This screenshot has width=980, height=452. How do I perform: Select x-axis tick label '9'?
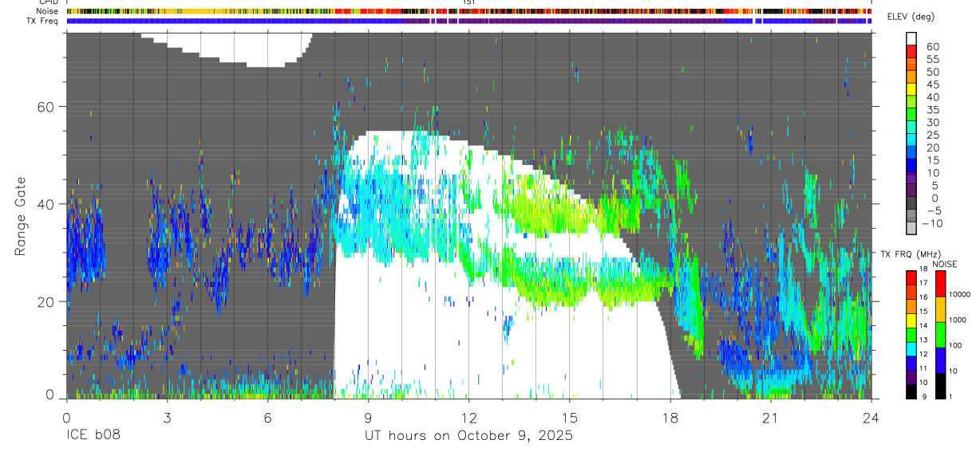pyautogui.click(x=368, y=418)
